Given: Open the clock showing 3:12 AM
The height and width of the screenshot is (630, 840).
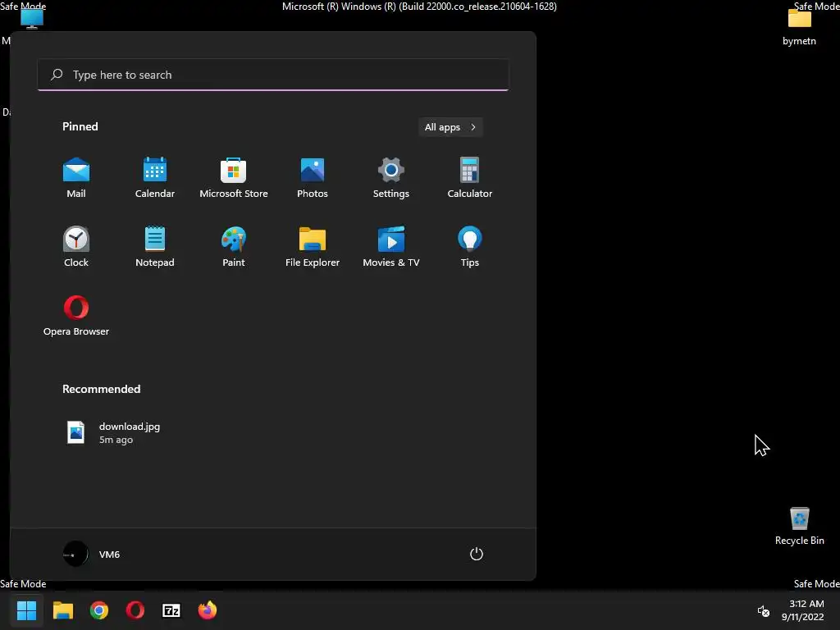Looking at the screenshot, I should tap(802, 610).
